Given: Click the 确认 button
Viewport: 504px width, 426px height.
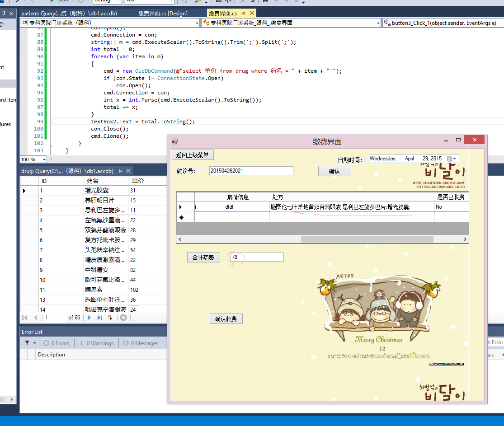Looking at the screenshot, I should (334, 171).
